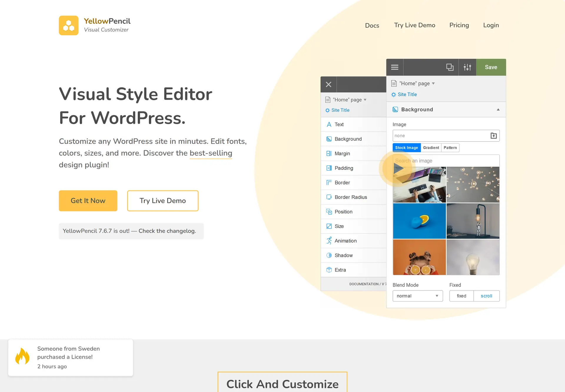Switch to Stock Image tab
This screenshot has width=565, height=392.
pyautogui.click(x=406, y=148)
